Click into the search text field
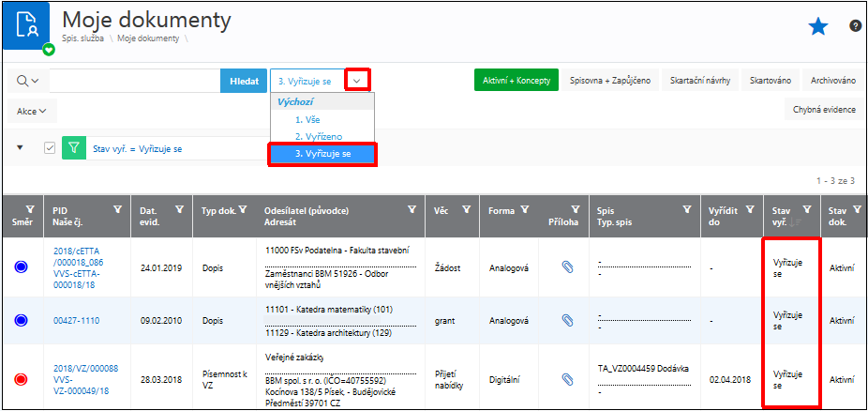Viewport: 868px width, 411px height. [x=134, y=82]
